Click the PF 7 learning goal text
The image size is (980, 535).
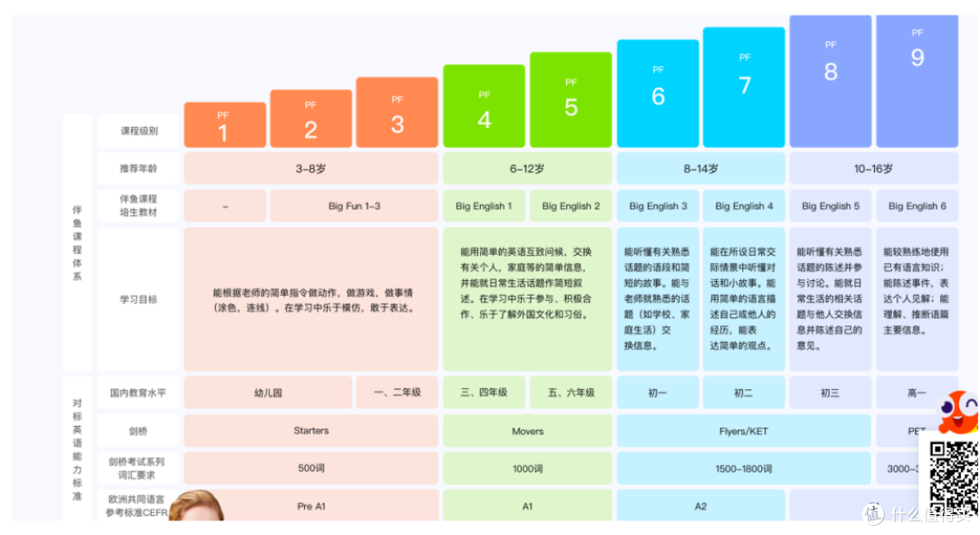pos(743,298)
